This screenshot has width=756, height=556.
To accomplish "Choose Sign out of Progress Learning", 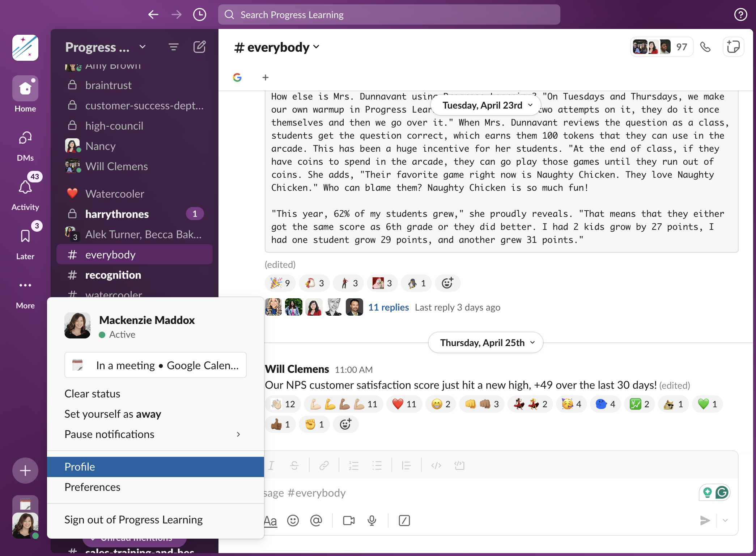I will [x=156, y=520].
